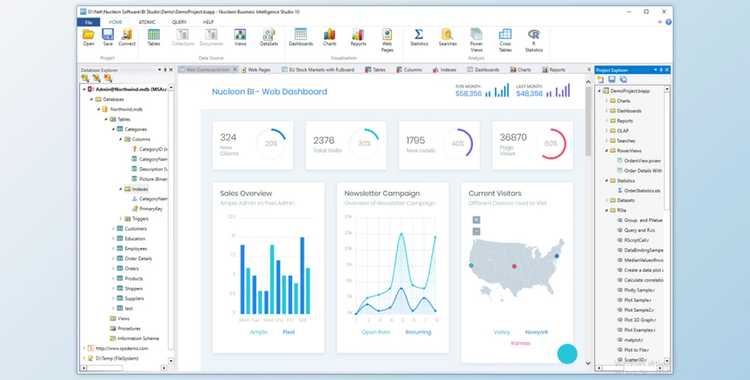
Task: Open Tables from the Data Source group
Action: (x=154, y=38)
